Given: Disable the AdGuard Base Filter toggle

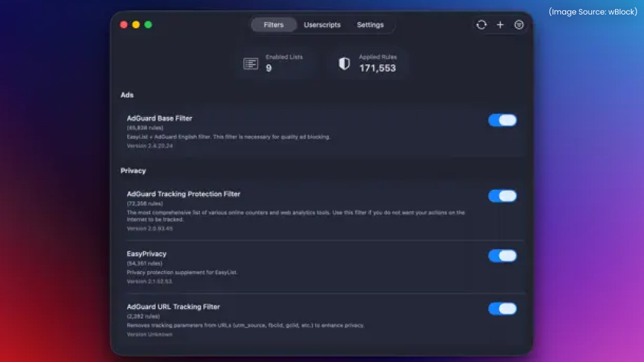Looking at the screenshot, I should [502, 120].
